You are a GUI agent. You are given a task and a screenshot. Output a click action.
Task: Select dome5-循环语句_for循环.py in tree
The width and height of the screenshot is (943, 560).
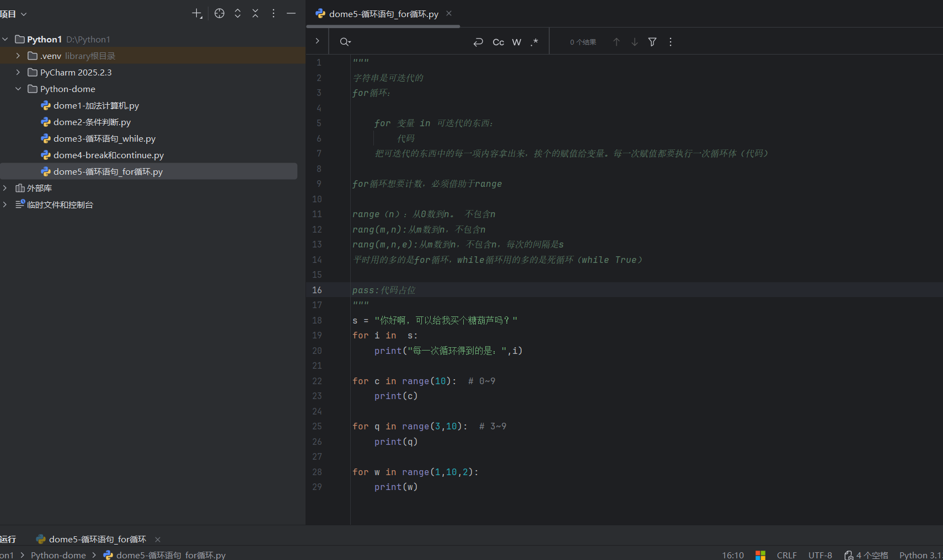(108, 171)
